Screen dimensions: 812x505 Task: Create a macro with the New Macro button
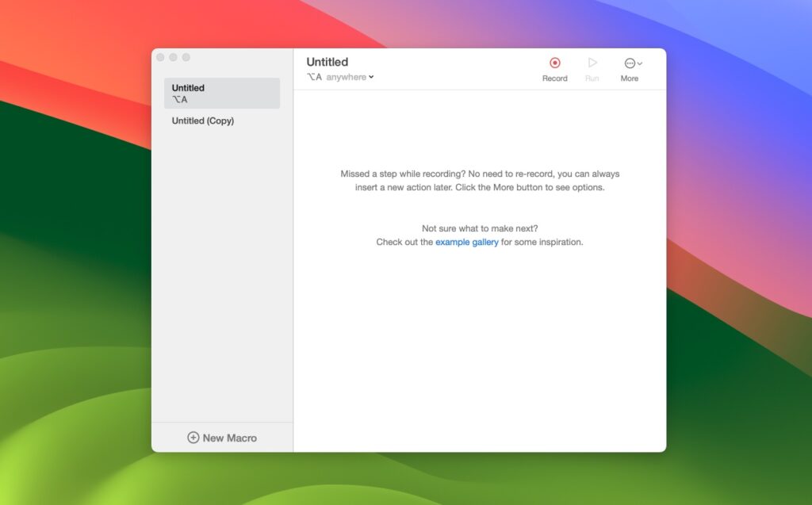(x=222, y=437)
